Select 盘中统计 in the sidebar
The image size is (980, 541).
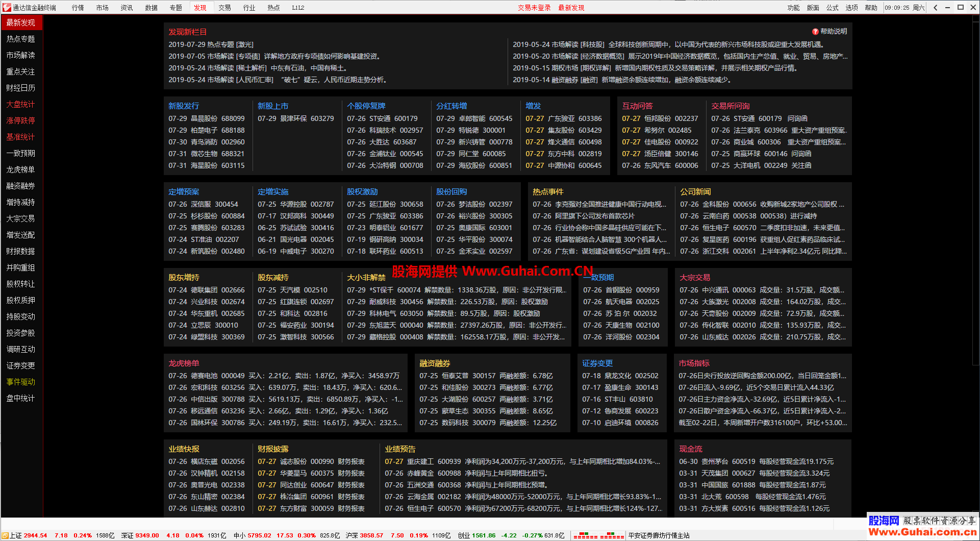click(x=21, y=398)
